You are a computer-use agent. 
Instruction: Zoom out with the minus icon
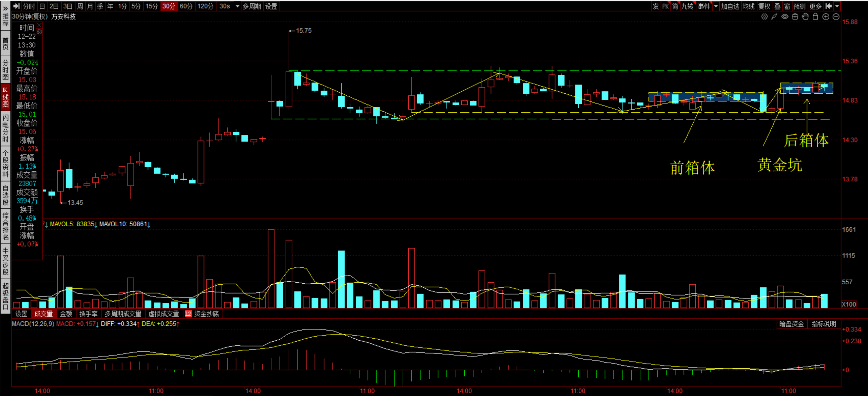[836, 17]
